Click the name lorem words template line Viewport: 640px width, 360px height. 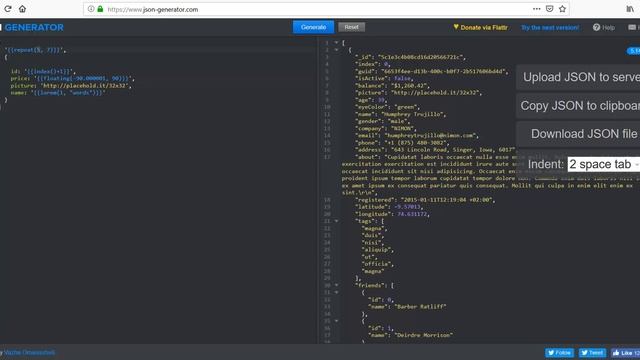coord(58,93)
